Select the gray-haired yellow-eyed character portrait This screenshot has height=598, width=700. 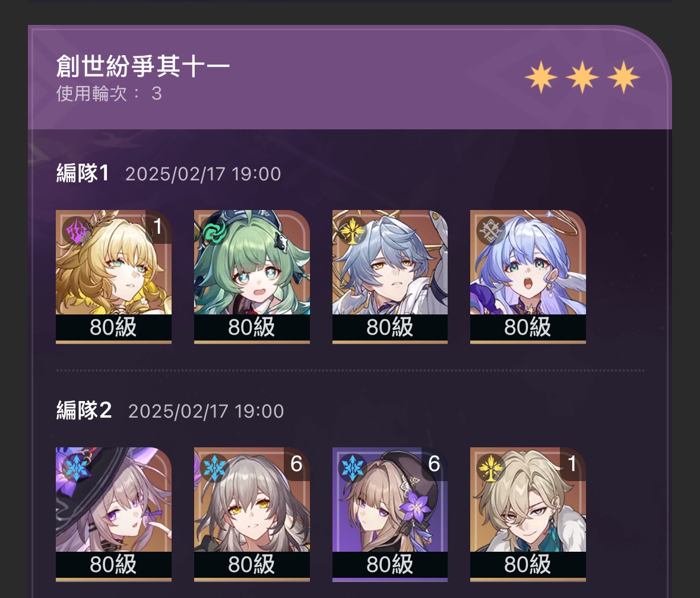coord(252,514)
